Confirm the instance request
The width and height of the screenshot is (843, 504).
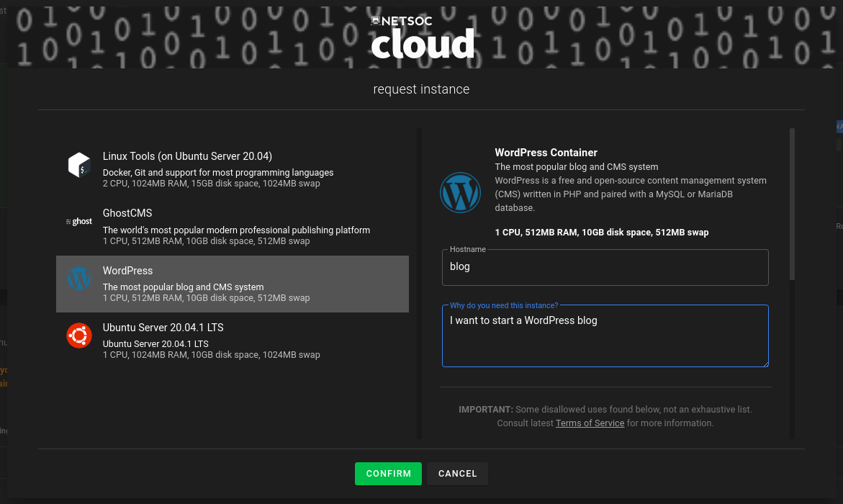tap(388, 473)
